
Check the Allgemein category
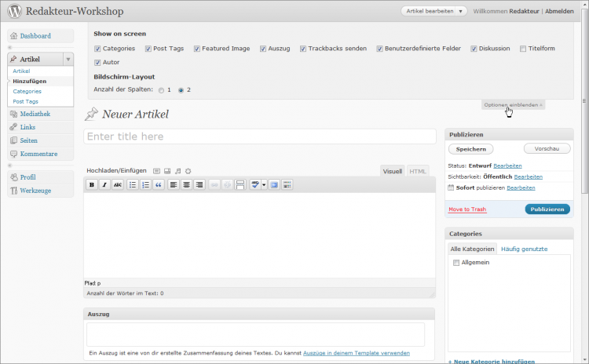[x=455, y=263]
